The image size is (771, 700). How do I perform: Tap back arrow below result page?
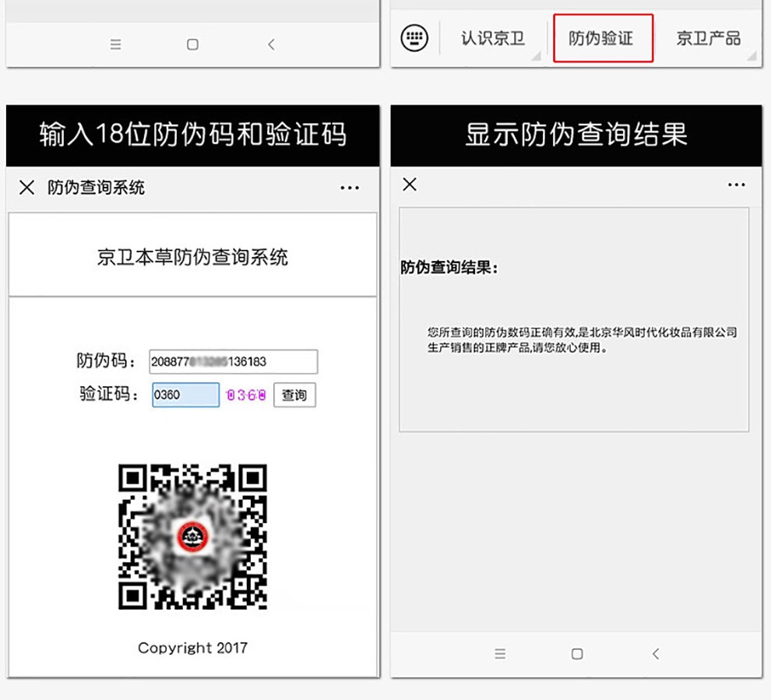pyautogui.click(x=656, y=654)
